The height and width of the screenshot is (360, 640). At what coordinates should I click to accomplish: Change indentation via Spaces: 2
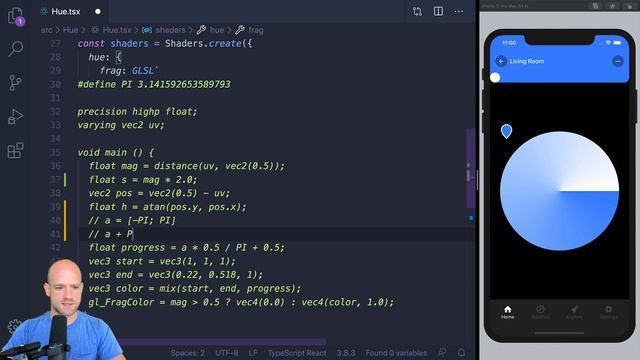pos(188,353)
